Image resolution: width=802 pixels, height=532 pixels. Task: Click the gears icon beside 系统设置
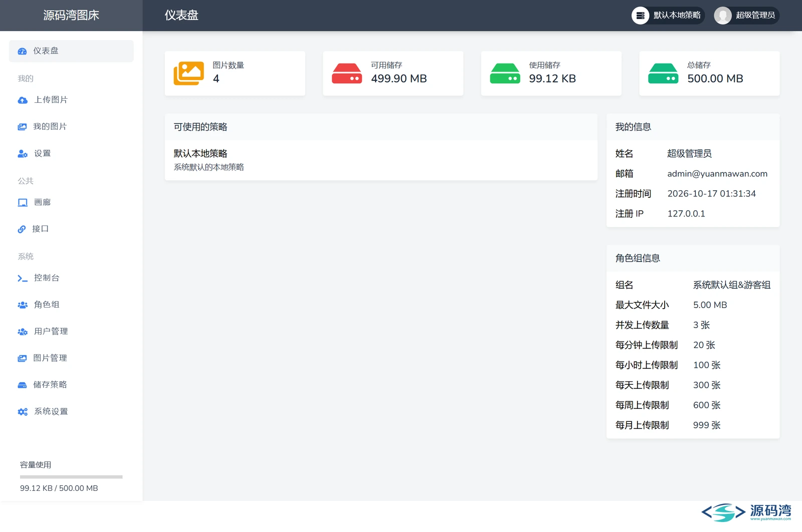(x=23, y=412)
